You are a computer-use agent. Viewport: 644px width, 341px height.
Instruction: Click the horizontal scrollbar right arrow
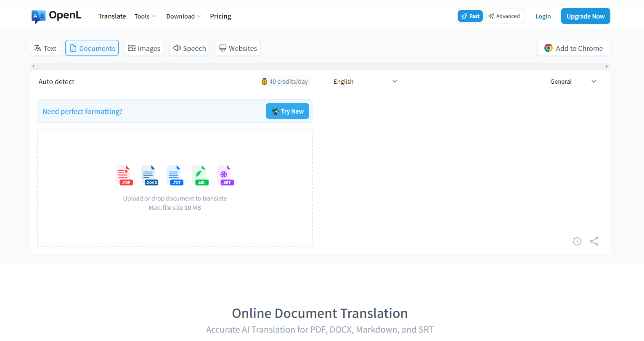point(607,66)
